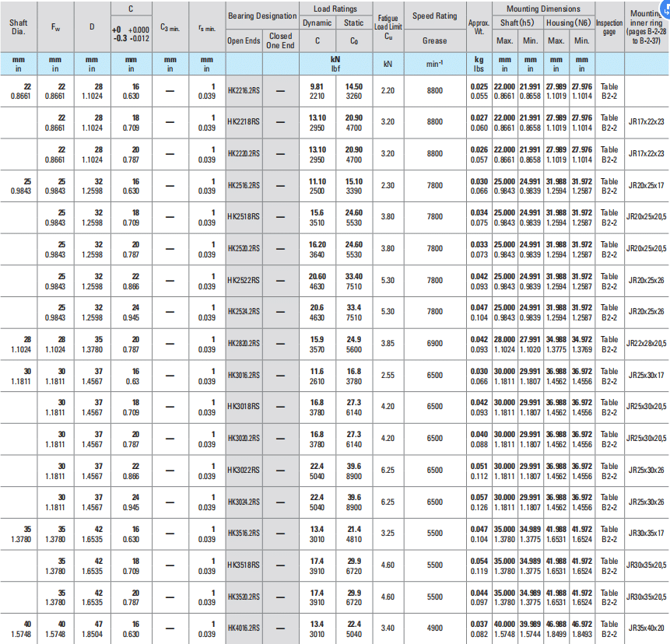
Task: Click the HK2518RS bearing entry
Action: click(244, 217)
